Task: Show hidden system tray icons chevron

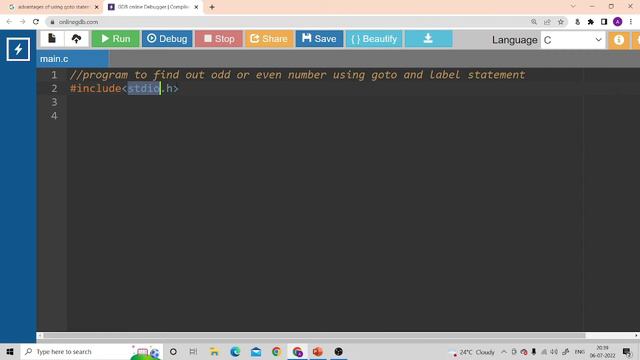Action: [504, 352]
